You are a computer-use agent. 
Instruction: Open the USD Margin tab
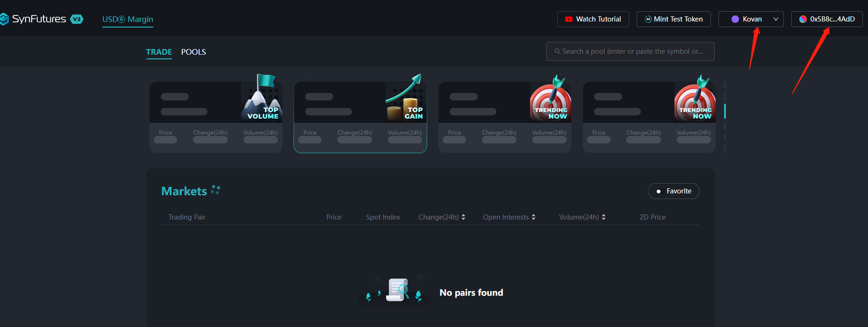point(128,19)
